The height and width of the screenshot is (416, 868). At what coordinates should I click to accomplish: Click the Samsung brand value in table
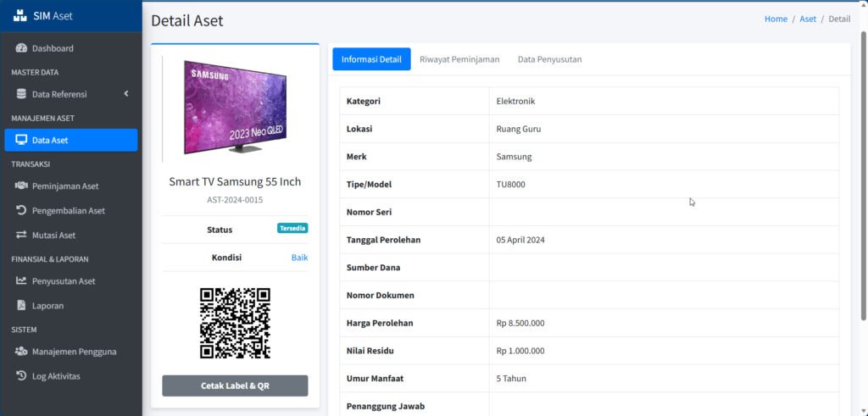tap(514, 157)
